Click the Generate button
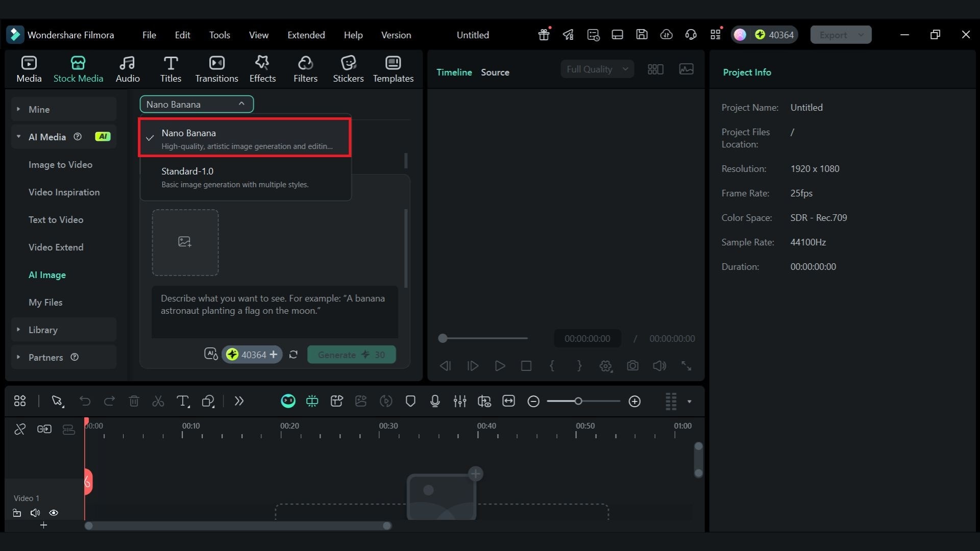The height and width of the screenshot is (551, 980). (x=351, y=355)
